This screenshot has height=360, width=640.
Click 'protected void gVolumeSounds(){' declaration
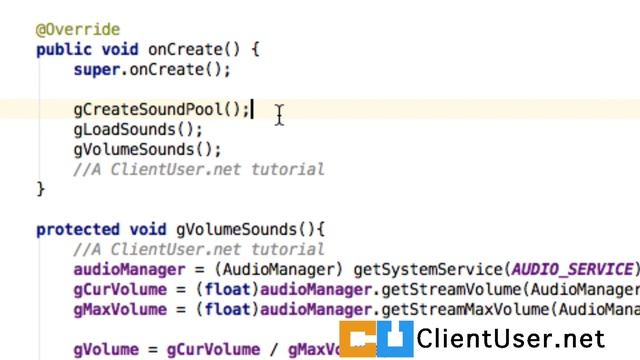[x=180, y=230]
